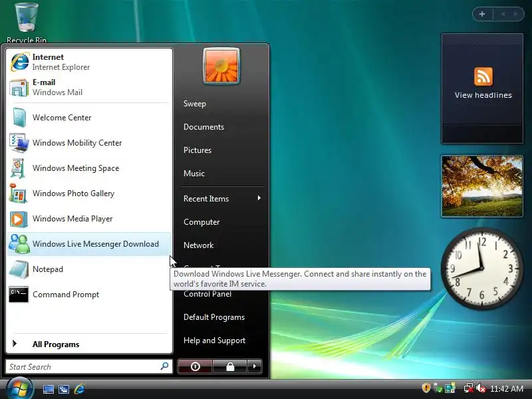Open Control Panel
Image resolution: width=532 pixels, height=399 pixels.
207,294
